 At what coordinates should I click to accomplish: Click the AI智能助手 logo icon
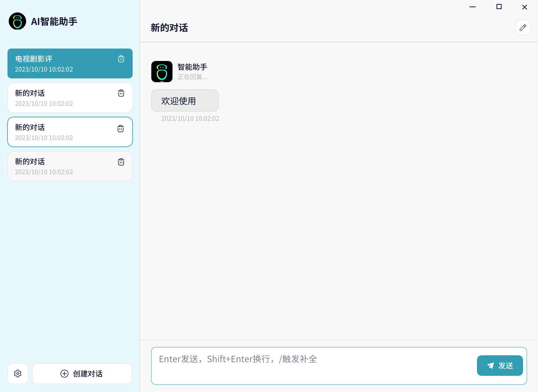coord(17,21)
